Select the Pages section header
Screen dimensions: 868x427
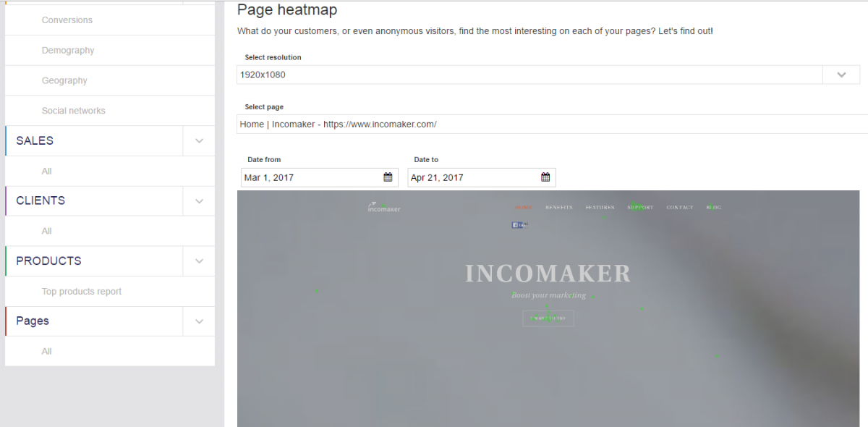pos(94,321)
